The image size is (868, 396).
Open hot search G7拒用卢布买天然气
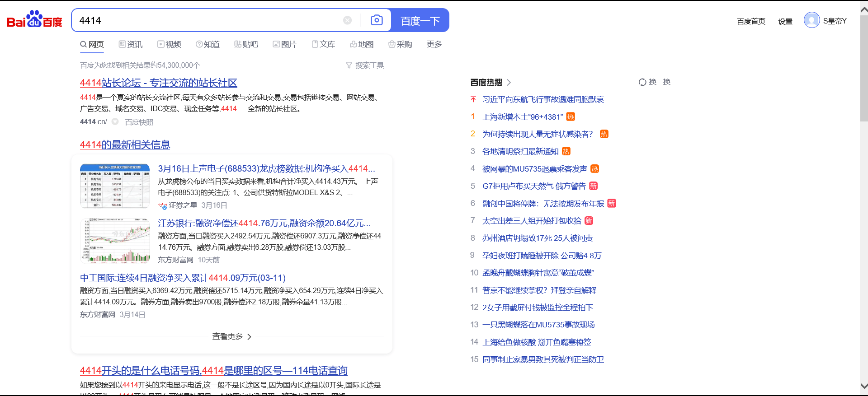tap(534, 186)
